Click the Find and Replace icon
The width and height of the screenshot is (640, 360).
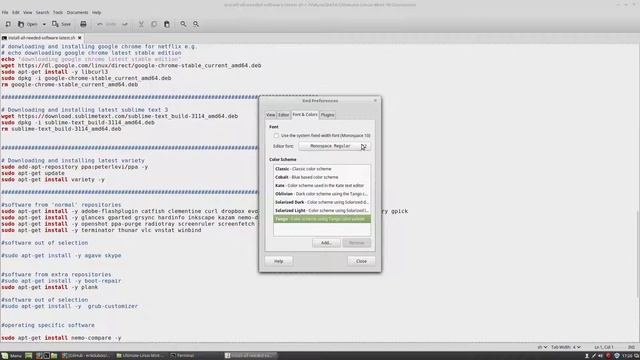(x=196, y=24)
